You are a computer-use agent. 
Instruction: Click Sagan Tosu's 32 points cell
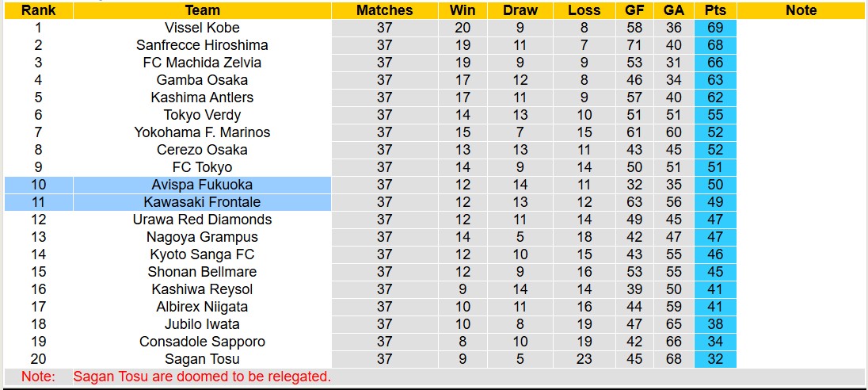pos(715,359)
